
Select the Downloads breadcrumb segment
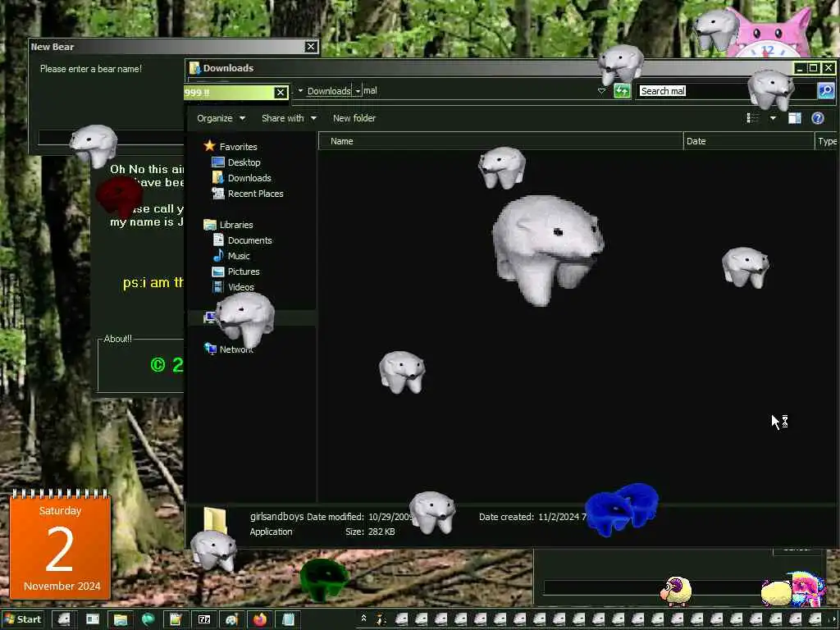[329, 91]
